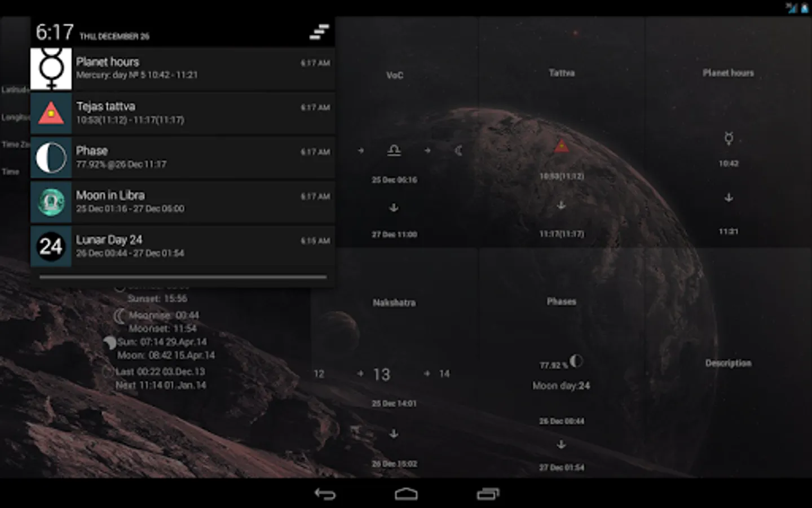
Task: Tap the down arrow under 25 Dec 14:01
Action: click(x=394, y=433)
